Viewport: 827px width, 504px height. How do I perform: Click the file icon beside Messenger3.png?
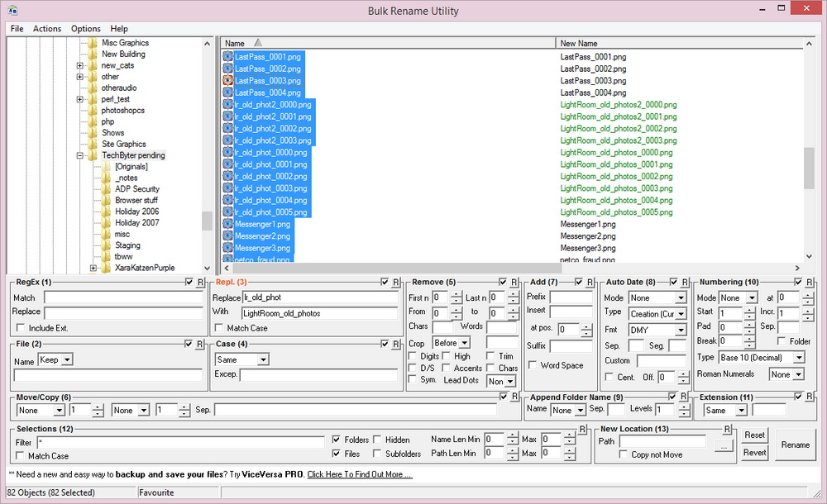pyautogui.click(x=228, y=248)
